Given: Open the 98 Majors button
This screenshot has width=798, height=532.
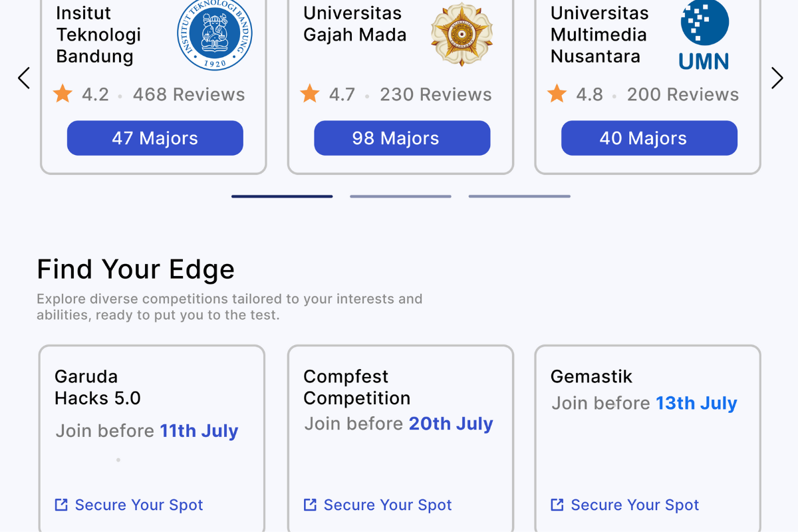Looking at the screenshot, I should click(x=402, y=138).
